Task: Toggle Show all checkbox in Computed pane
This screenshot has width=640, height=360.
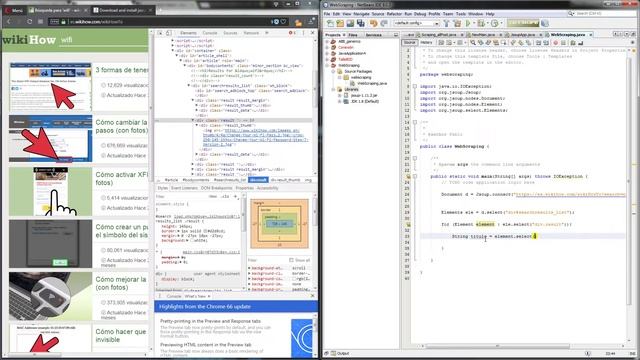Action: [291, 260]
